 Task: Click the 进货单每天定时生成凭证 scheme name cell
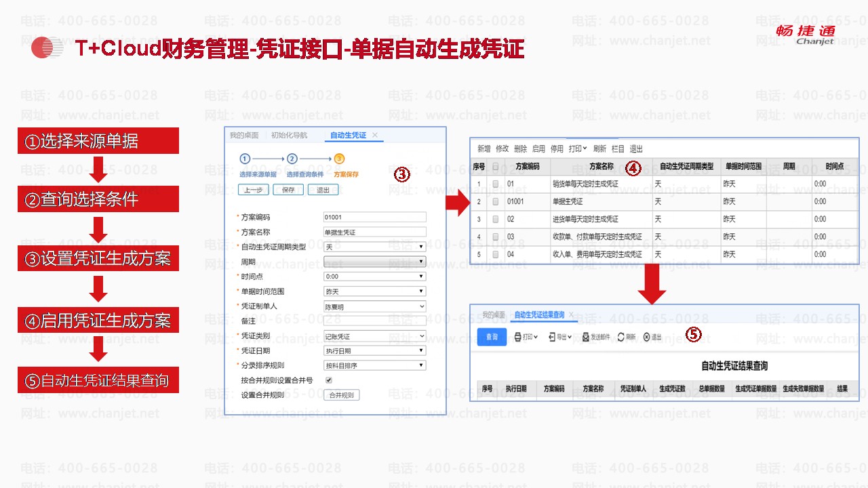(601, 219)
